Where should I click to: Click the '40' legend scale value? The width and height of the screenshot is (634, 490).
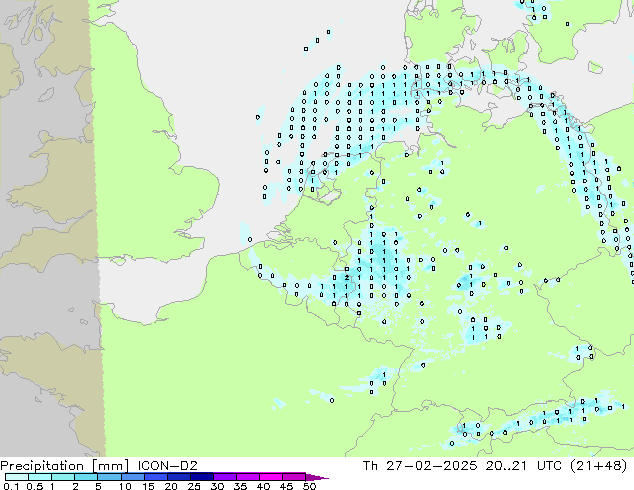pyautogui.click(x=263, y=486)
